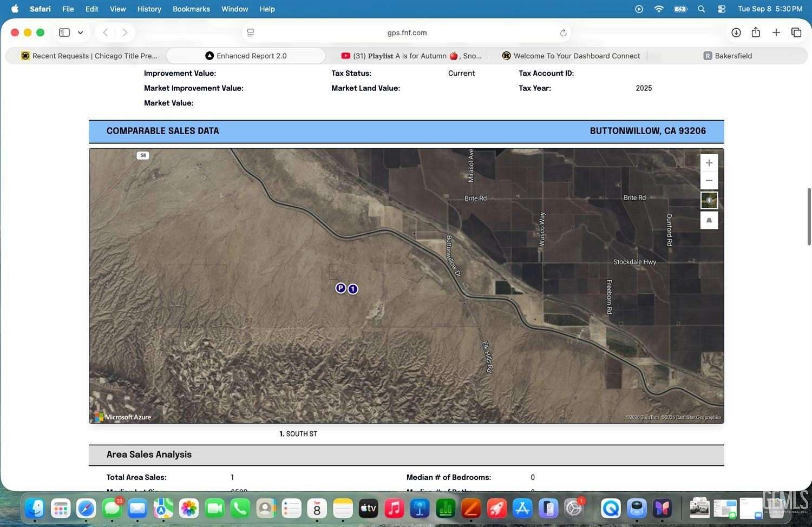Open a new Safari tab
Viewport: 812px width, 527px height.
(776, 32)
